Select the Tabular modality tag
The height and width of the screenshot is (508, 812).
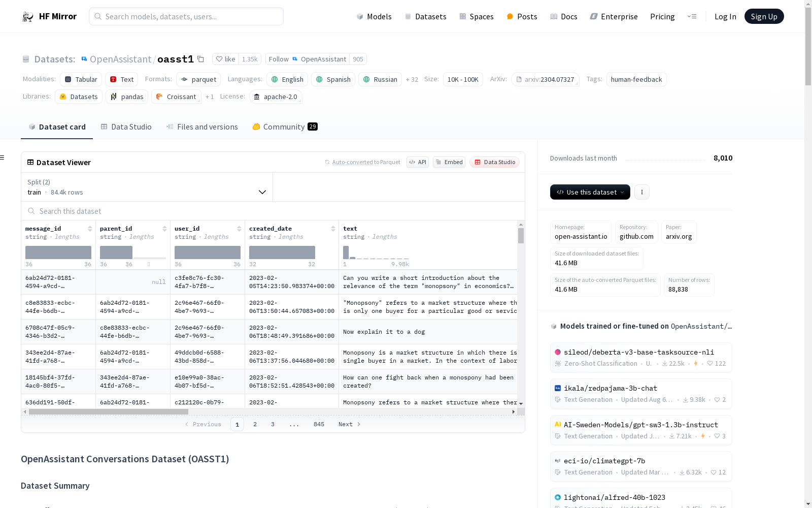click(x=81, y=79)
